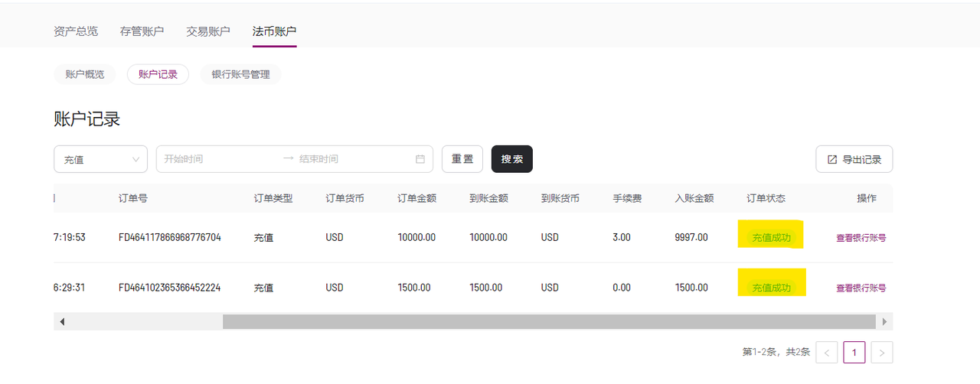The image size is (980, 384).
Task: Open the 充值 record type dropdown
Action: click(x=101, y=159)
